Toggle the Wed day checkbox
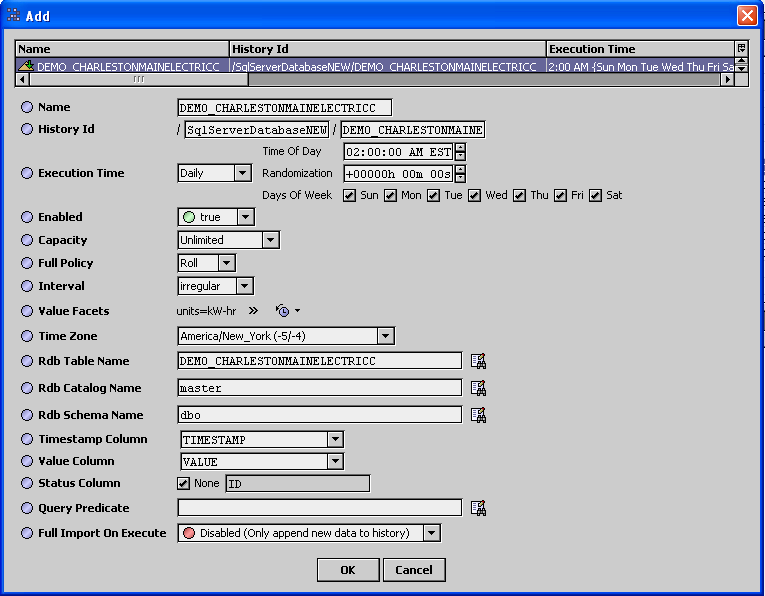This screenshot has width=765, height=596. (x=475, y=195)
